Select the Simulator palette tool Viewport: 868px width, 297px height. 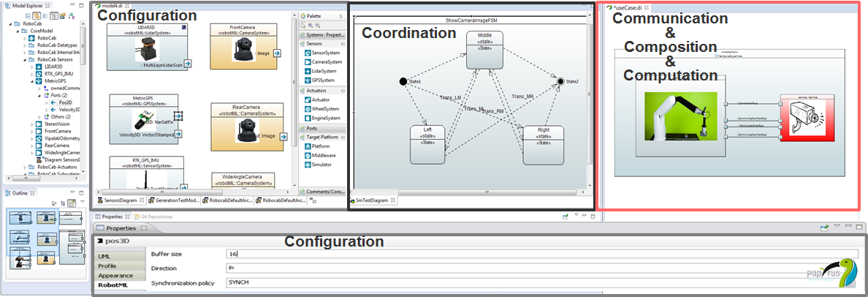coord(323,165)
